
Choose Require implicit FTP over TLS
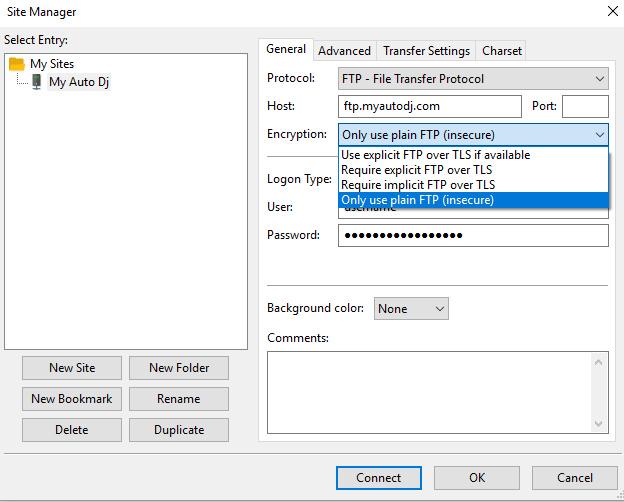tap(473, 185)
